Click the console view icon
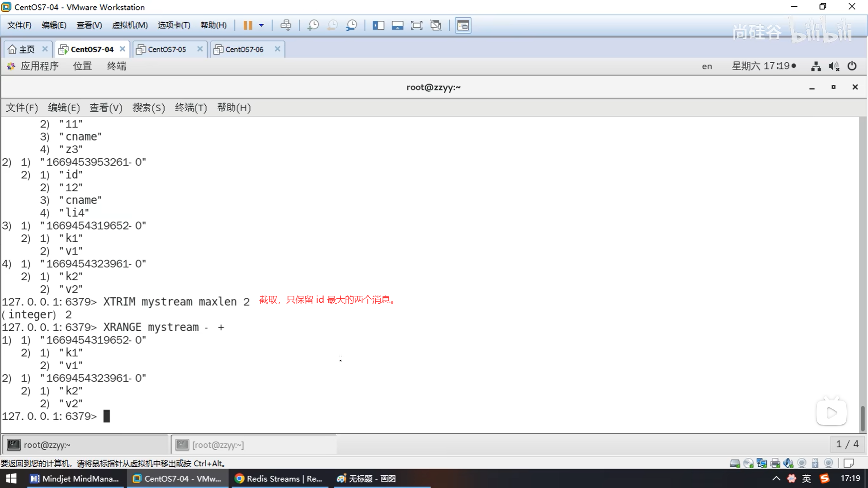Screen dimensions: 868x488 coord(463,25)
